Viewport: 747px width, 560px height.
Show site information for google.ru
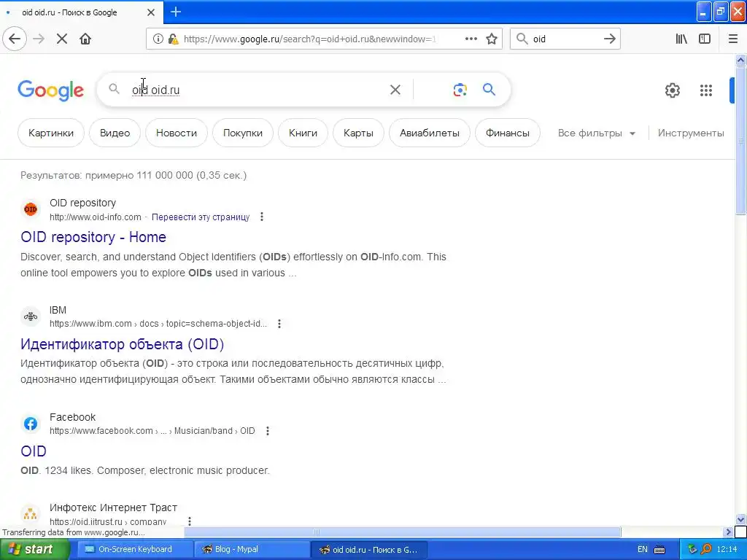(158, 39)
